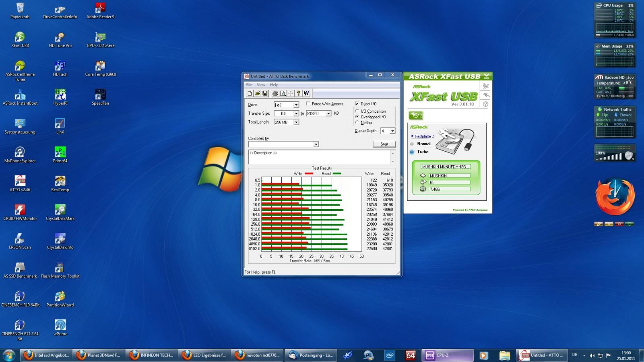Open the Papierkorb desktop icon
This screenshot has height=362, width=644.
pyautogui.click(x=20, y=11)
